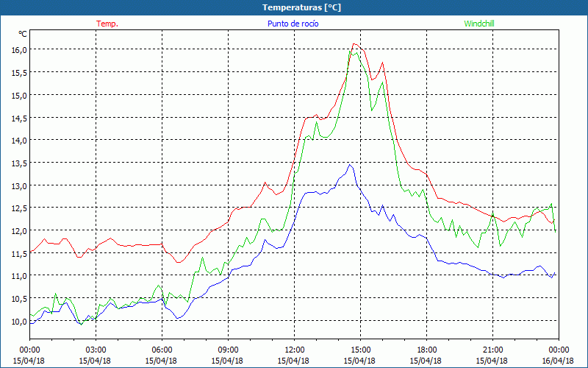Viewport: 588px width, 368px height.
Task: Select the red 'Temp.' legend label
Action: coord(107,24)
